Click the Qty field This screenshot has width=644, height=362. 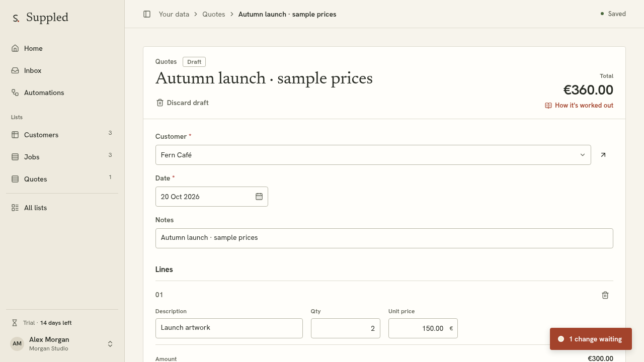tap(346, 328)
